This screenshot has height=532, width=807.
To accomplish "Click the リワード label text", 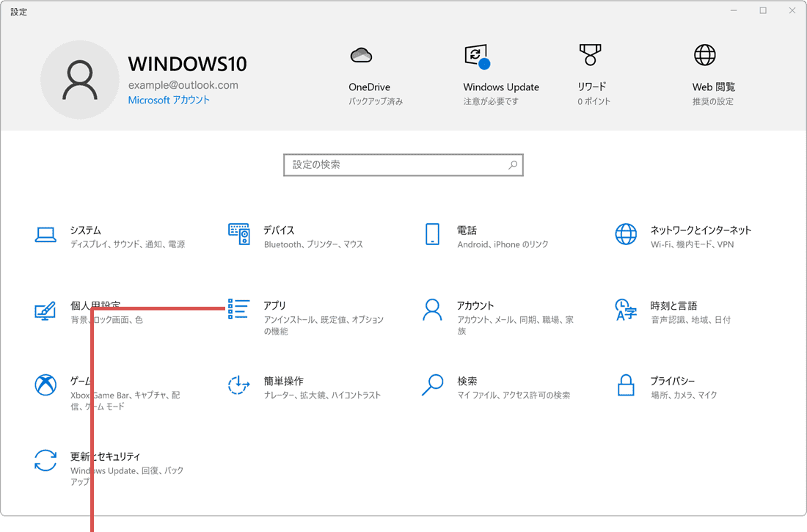I will (x=592, y=87).
